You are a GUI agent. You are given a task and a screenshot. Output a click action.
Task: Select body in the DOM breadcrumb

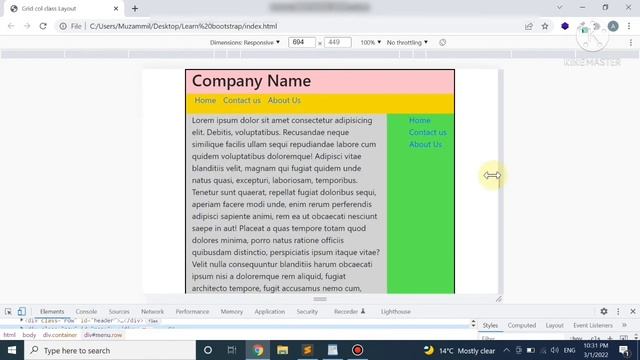29,335
